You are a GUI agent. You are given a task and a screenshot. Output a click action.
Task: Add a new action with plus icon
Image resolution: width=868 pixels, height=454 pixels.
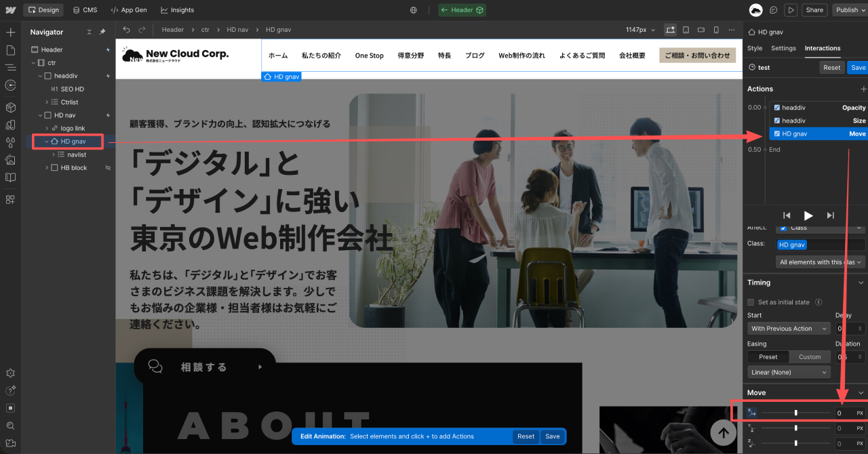(x=863, y=89)
